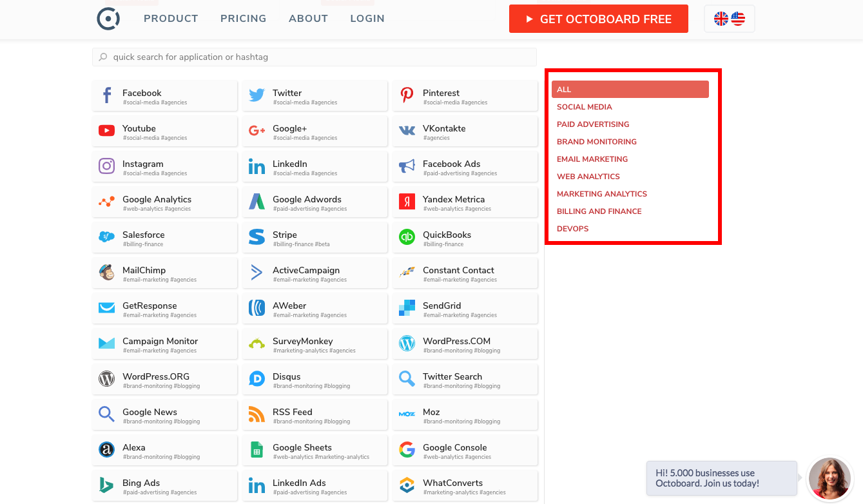Select the BRAND MONITORING filter
Screen dimensions: 863x504
click(597, 142)
